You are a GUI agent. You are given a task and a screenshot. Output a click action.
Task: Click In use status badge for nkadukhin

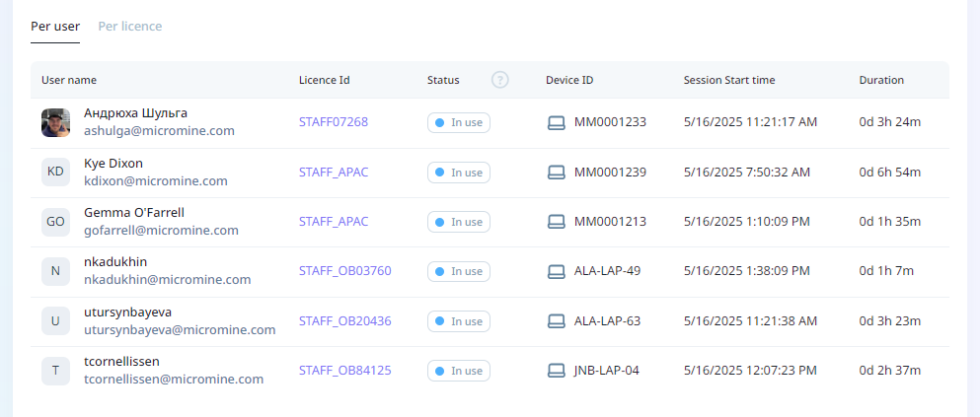459,271
